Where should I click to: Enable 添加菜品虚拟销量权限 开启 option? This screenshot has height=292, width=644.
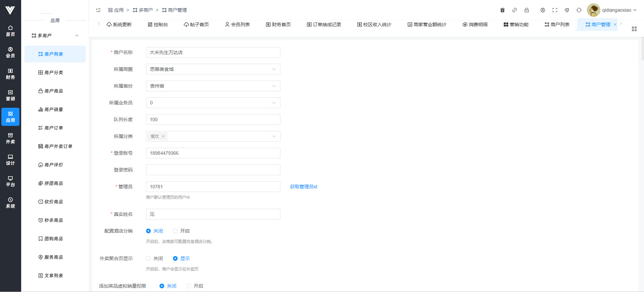[x=189, y=286]
